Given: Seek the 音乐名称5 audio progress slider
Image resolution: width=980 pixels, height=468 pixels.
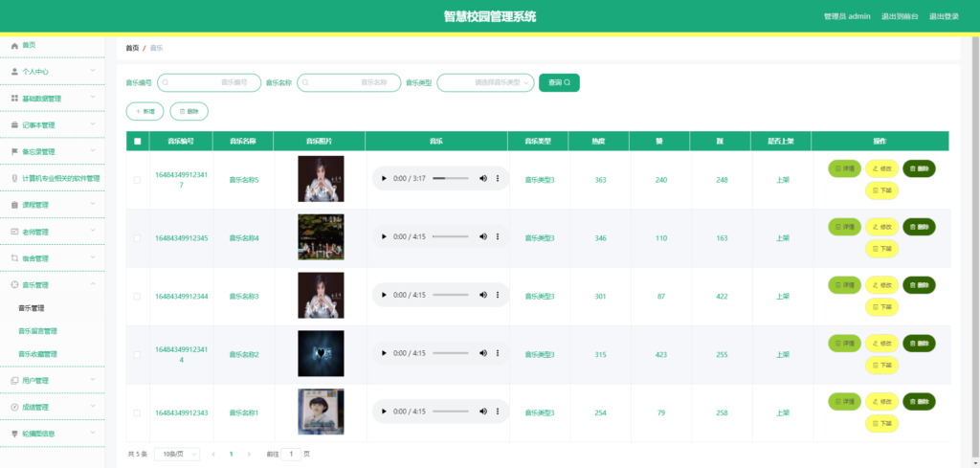Looking at the screenshot, I should [x=451, y=179].
